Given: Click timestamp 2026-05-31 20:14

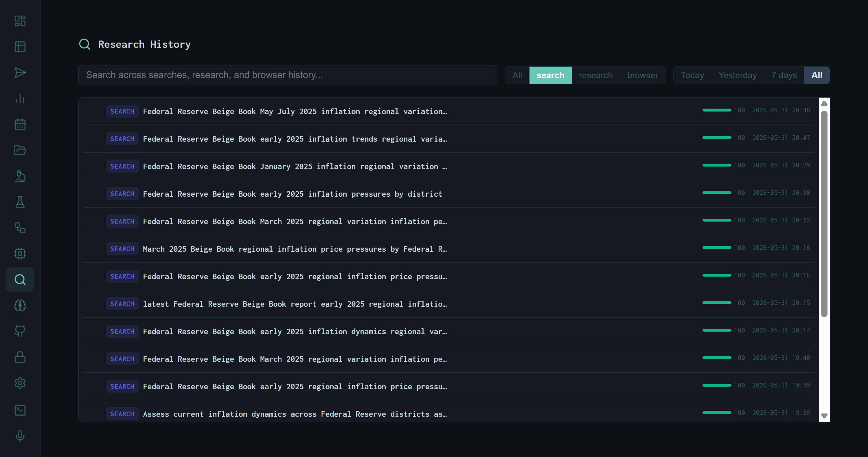Looking at the screenshot, I should tap(781, 330).
